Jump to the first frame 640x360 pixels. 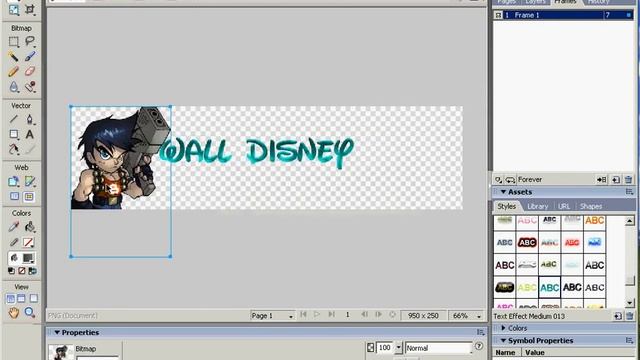303,315
